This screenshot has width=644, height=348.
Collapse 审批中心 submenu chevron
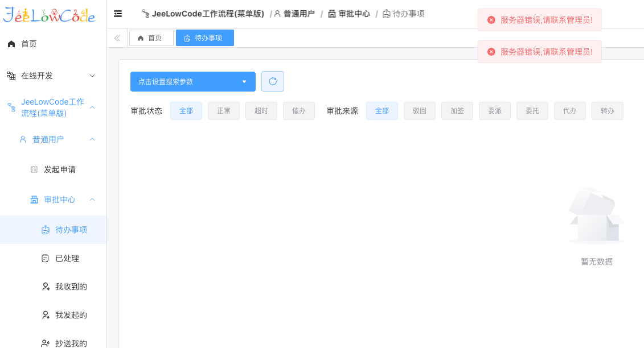point(92,200)
